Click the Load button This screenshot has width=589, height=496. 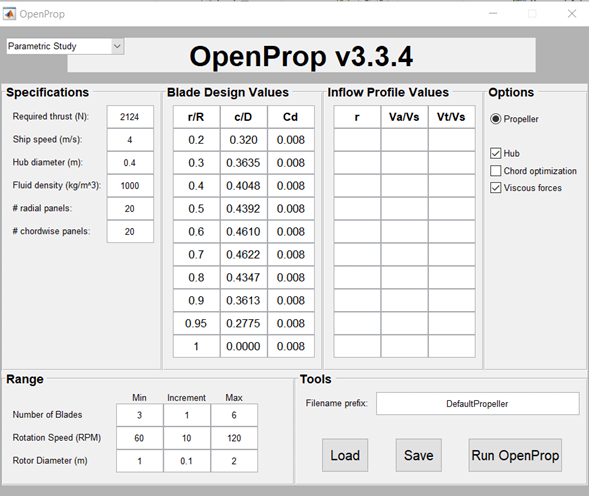pyautogui.click(x=345, y=455)
